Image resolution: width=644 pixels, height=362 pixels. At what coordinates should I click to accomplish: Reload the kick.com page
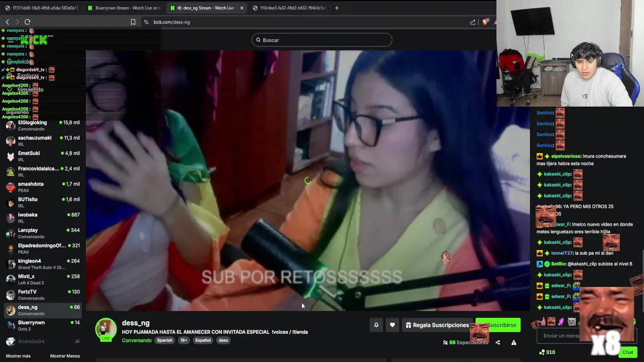(x=27, y=22)
